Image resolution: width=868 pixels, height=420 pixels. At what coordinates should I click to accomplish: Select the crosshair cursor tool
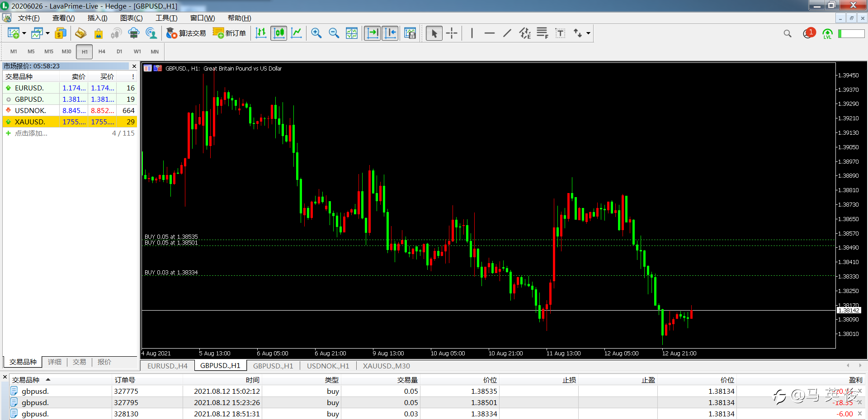click(x=452, y=33)
